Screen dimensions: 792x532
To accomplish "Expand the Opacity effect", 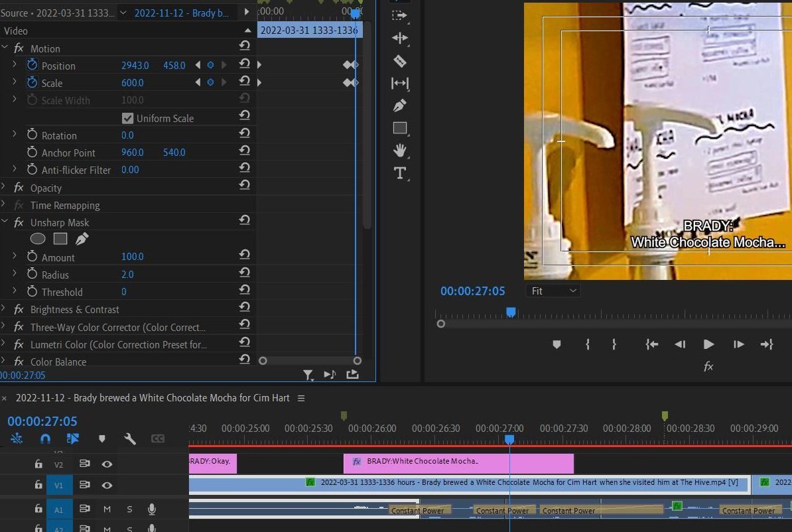I will coord(3,187).
